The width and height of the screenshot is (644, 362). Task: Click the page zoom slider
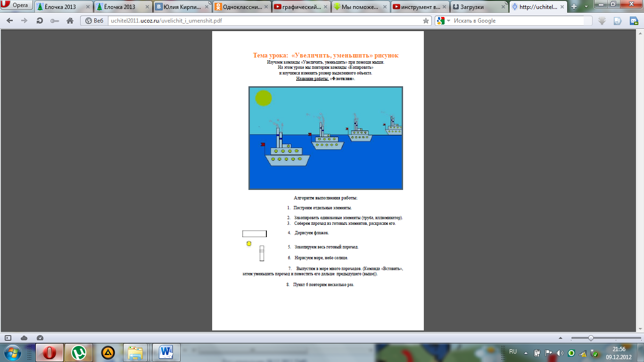point(591,338)
